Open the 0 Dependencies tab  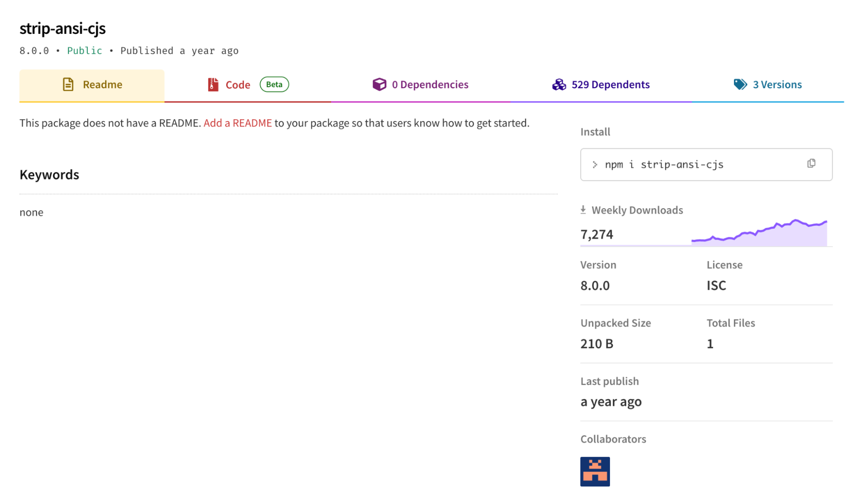pyautogui.click(x=430, y=85)
